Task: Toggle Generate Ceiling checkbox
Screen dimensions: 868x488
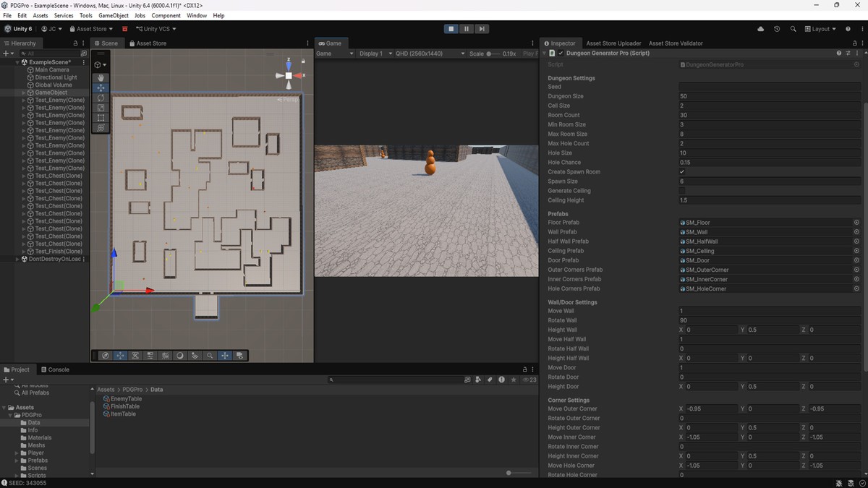Action: coord(682,191)
